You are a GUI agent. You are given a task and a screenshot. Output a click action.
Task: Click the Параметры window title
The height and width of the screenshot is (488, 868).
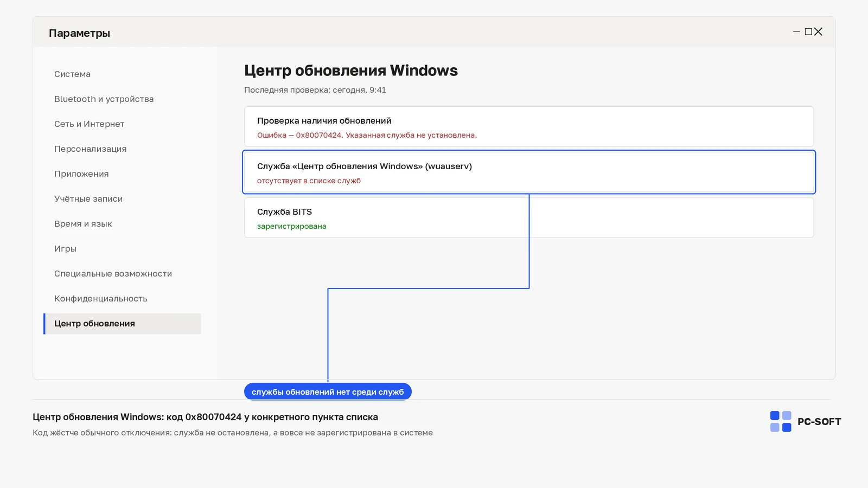click(79, 33)
